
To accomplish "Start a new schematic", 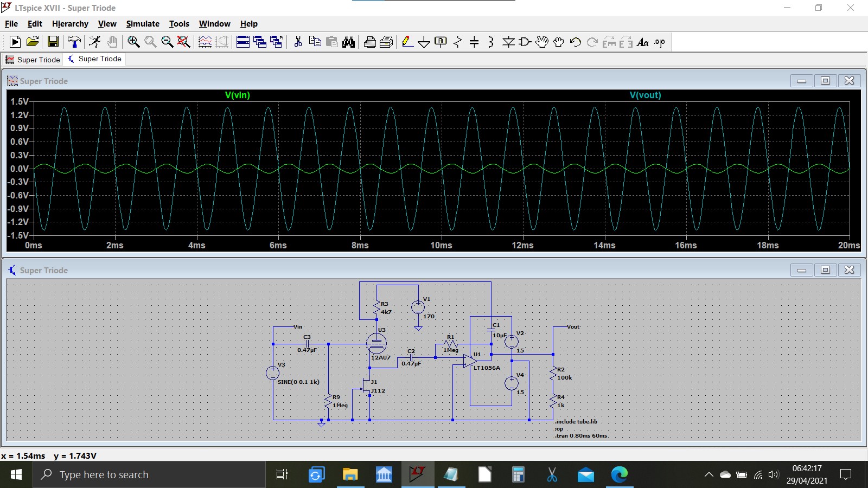I will click(15, 42).
